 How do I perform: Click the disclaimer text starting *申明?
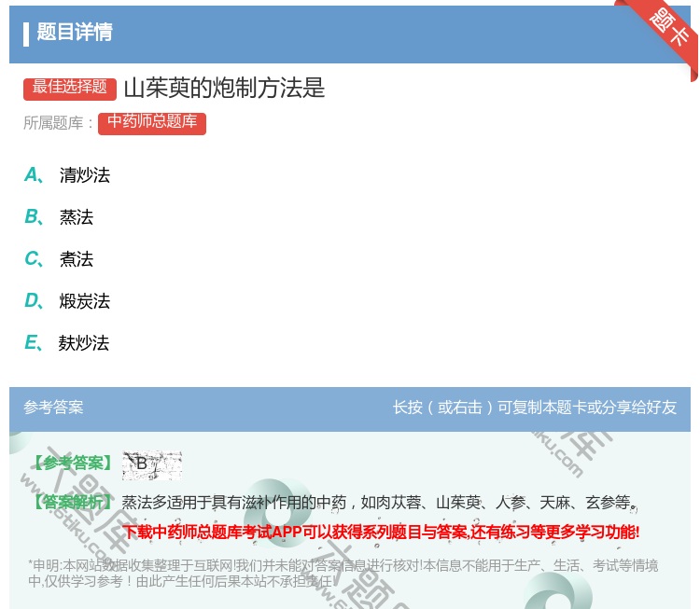343,574
